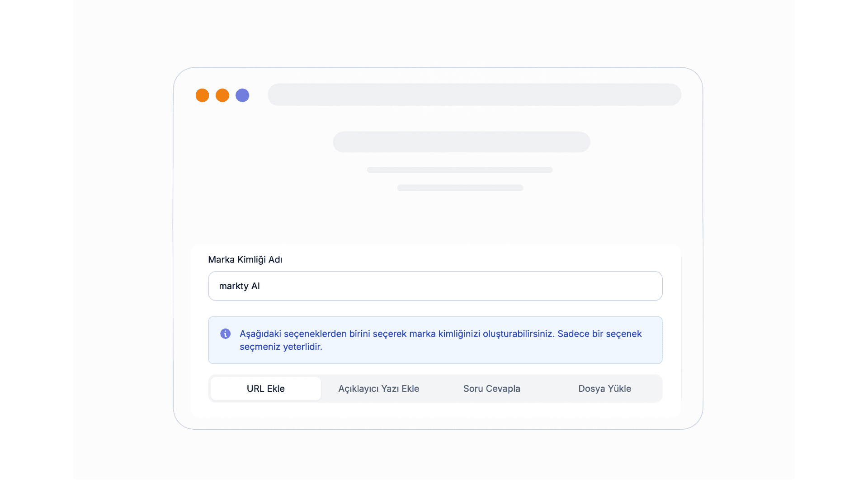
Task: Click the longer thin skeleton line
Action: [459, 170]
